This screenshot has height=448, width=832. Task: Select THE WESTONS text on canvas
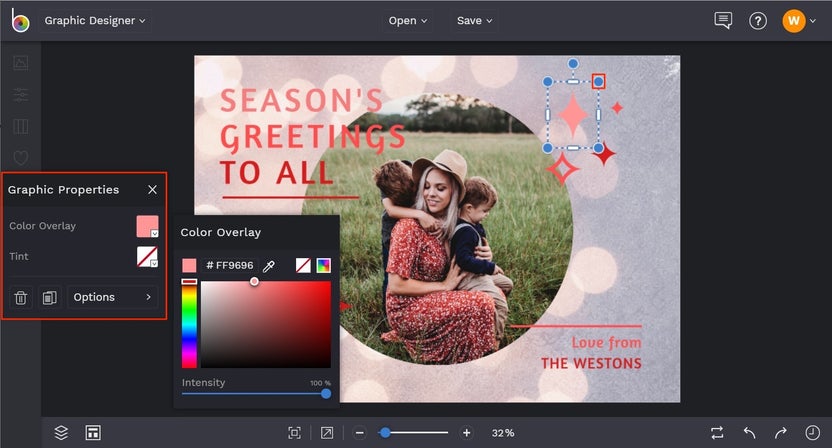click(591, 364)
